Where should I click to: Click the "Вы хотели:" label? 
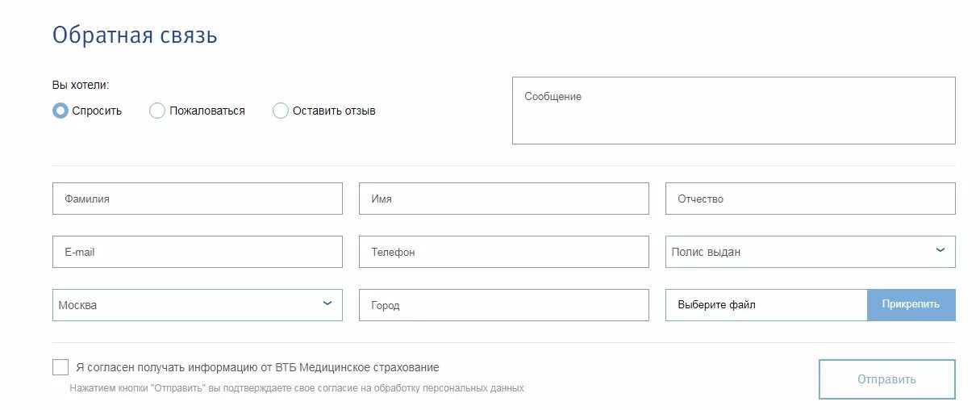tap(81, 85)
